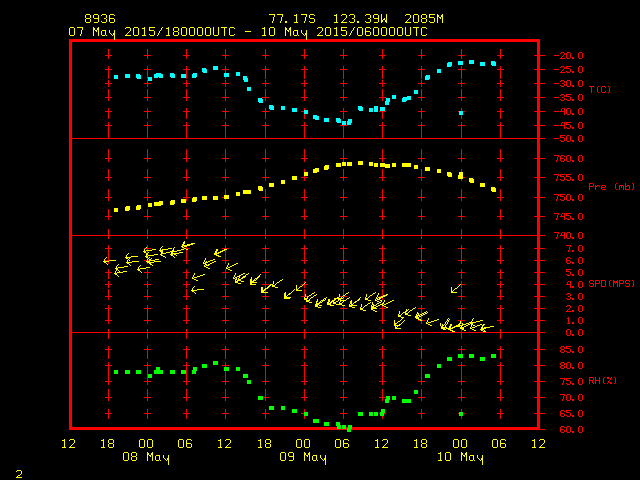Click the 740.0 pressure tick value
Viewport: 640px width, 480px height.
(568, 236)
